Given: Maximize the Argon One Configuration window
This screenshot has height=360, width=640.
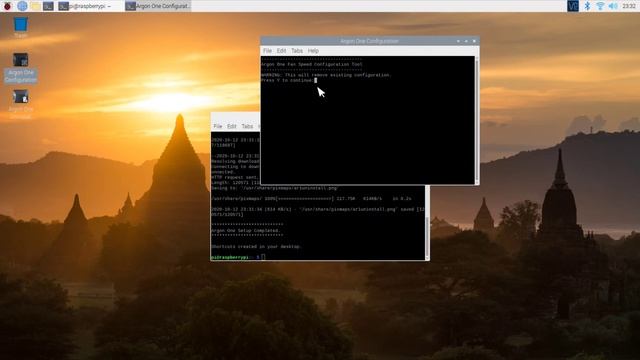Looking at the screenshot, I should (466, 41).
